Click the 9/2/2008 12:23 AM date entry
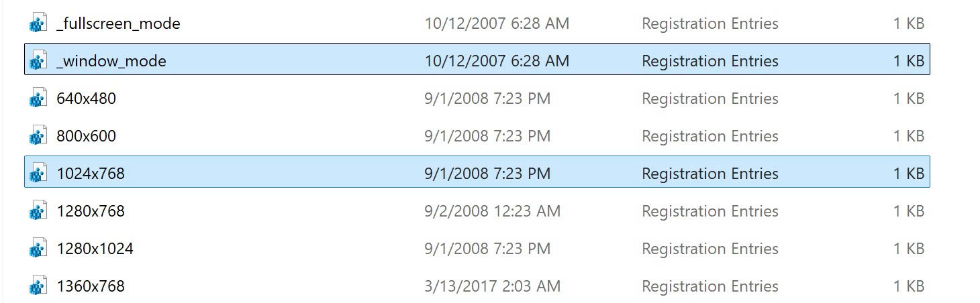 pos(493,211)
